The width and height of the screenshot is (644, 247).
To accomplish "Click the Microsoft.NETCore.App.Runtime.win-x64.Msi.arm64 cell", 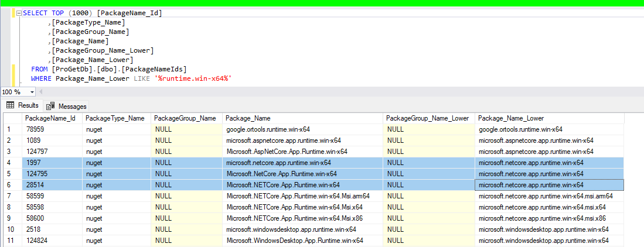I will click(x=298, y=196).
